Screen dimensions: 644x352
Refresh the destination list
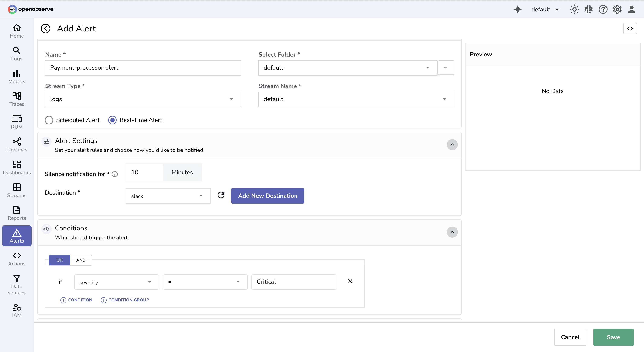click(x=221, y=196)
